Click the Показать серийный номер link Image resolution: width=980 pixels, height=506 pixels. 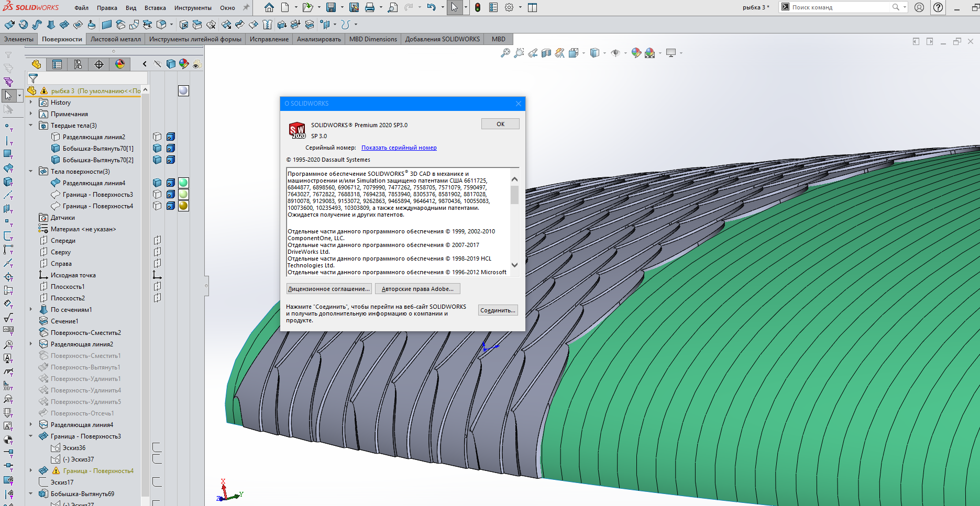(399, 148)
